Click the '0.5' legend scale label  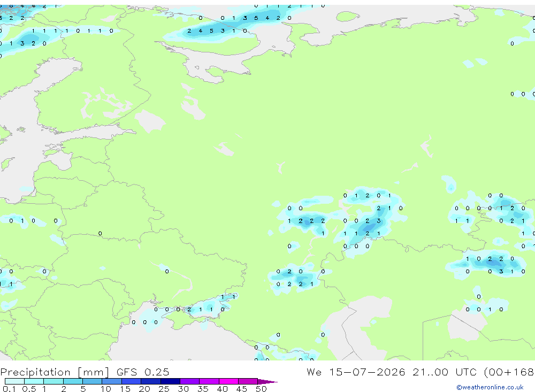29,389
